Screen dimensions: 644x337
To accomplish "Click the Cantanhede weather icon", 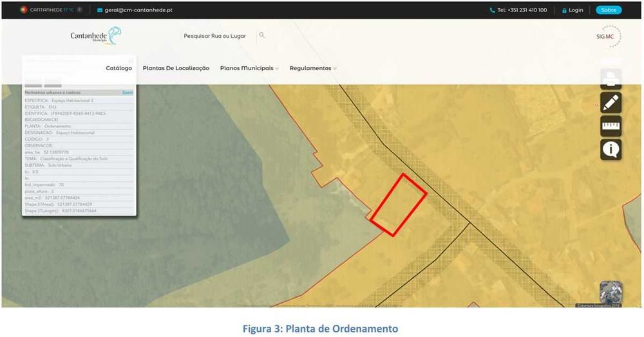I will coord(24,10).
